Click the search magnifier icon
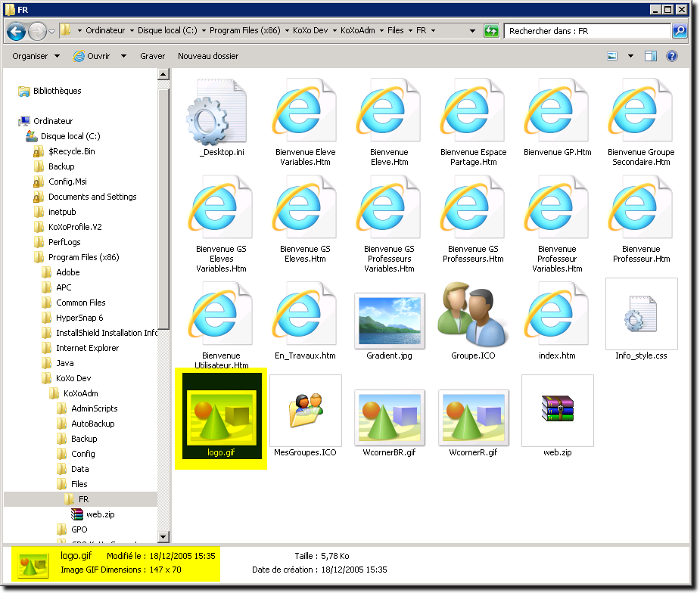Viewport: 700px width, 593px height. click(679, 31)
